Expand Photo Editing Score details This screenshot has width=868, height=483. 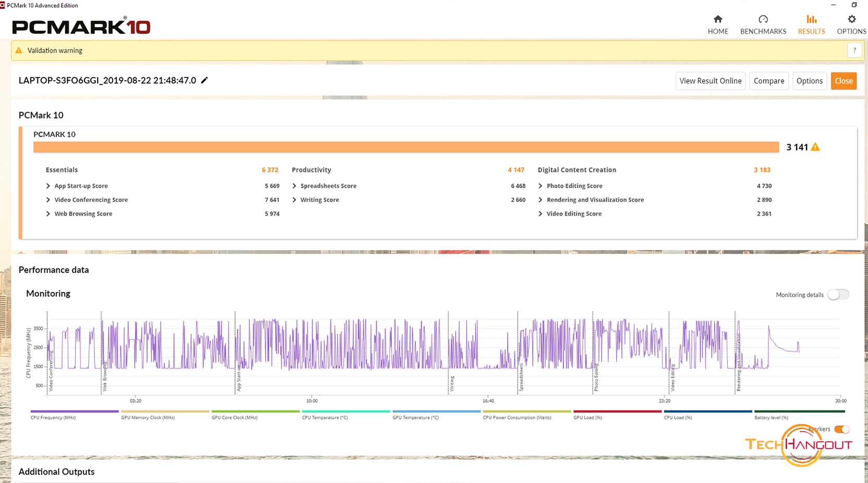540,186
